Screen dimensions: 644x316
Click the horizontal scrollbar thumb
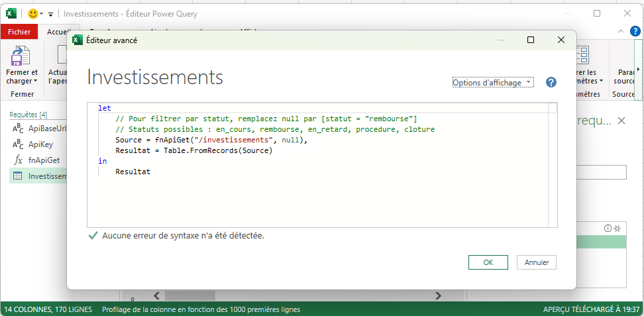189,295
